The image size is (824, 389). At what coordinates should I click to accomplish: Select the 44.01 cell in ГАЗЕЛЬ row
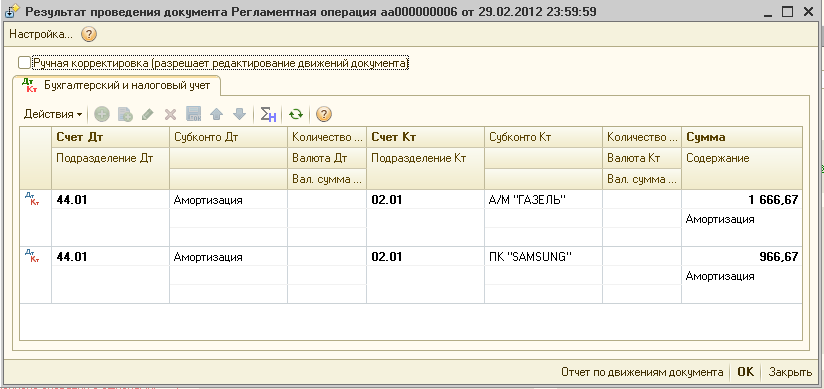pos(110,199)
